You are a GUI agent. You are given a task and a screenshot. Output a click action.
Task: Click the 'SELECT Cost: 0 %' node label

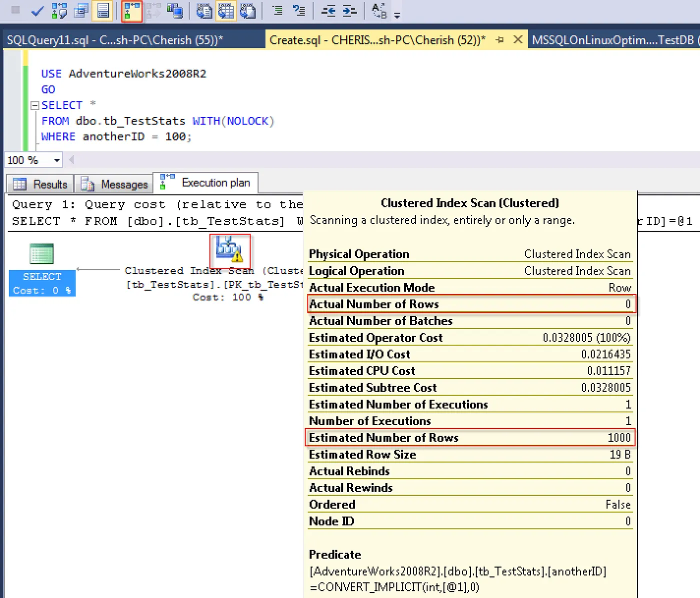pyautogui.click(x=42, y=283)
